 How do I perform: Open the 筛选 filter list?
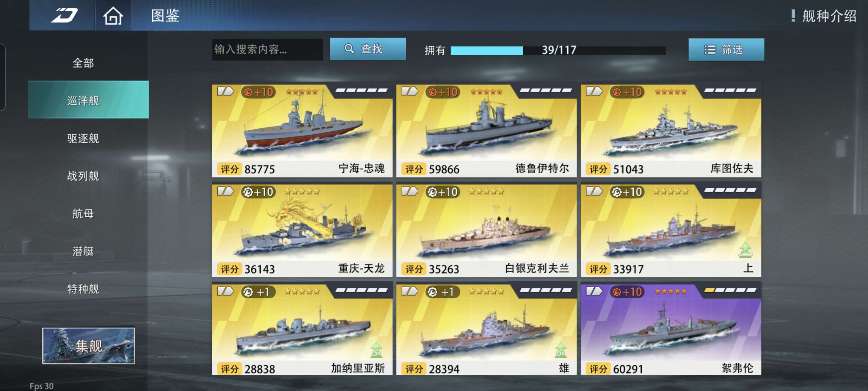726,50
